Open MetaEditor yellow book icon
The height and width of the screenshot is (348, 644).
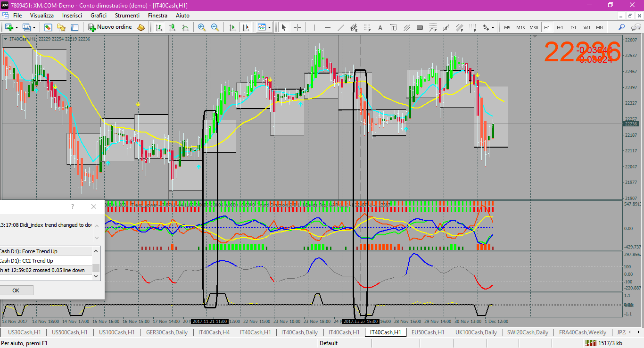[140, 27]
